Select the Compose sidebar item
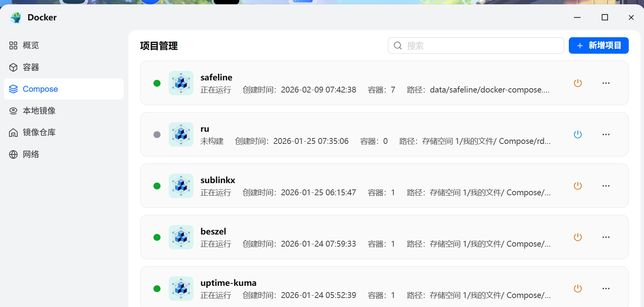This screenshot has width=644, height=307. tap(64, 89)
